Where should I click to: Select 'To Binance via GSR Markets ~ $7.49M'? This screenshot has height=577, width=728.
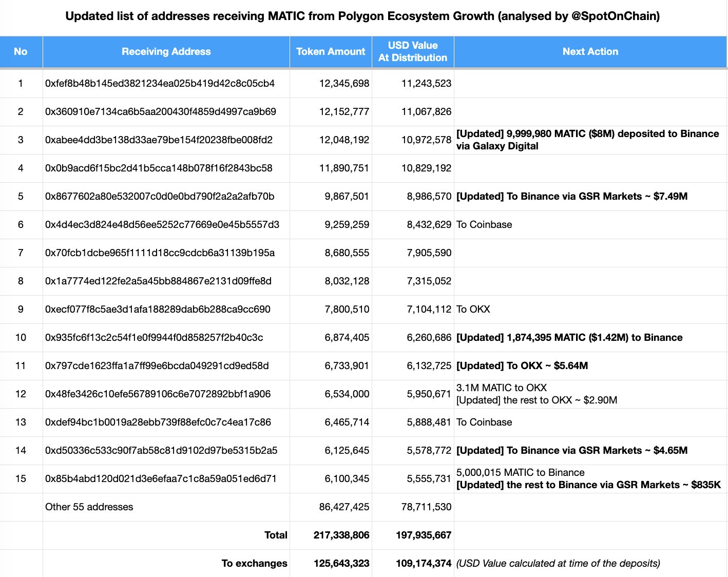[x=571, y=196]
